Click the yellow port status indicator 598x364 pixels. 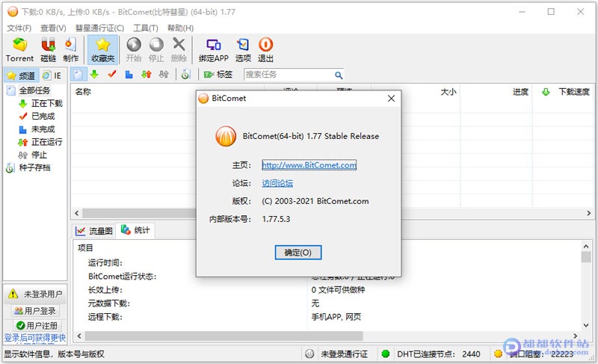click(498, 354)
